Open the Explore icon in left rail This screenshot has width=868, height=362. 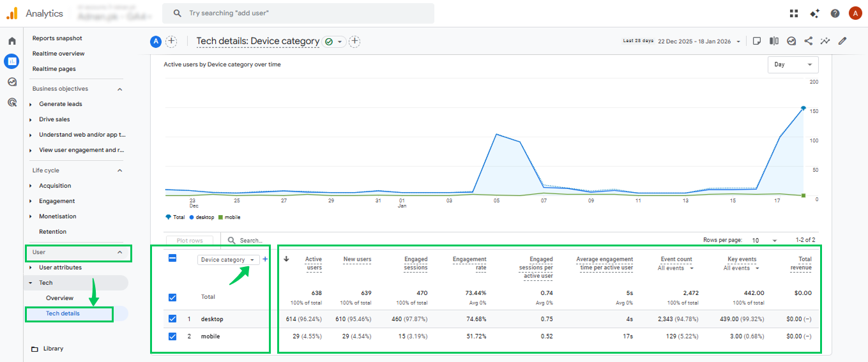[x=11, y=82]
